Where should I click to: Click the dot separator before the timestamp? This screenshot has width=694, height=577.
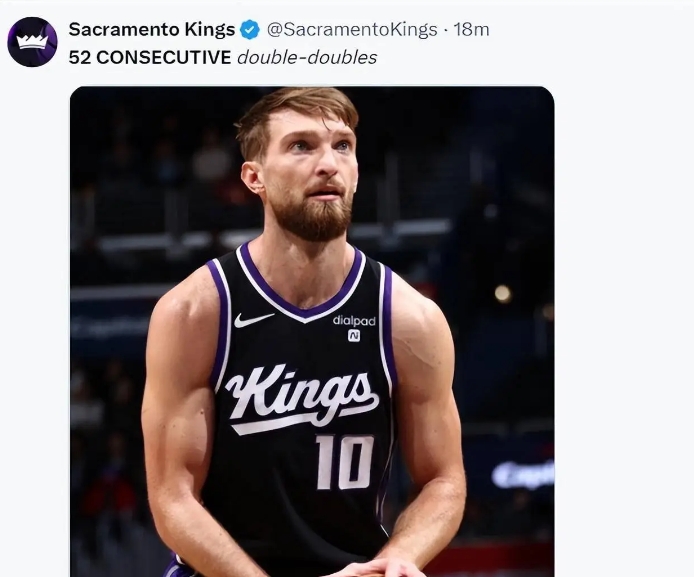(446, 30)
